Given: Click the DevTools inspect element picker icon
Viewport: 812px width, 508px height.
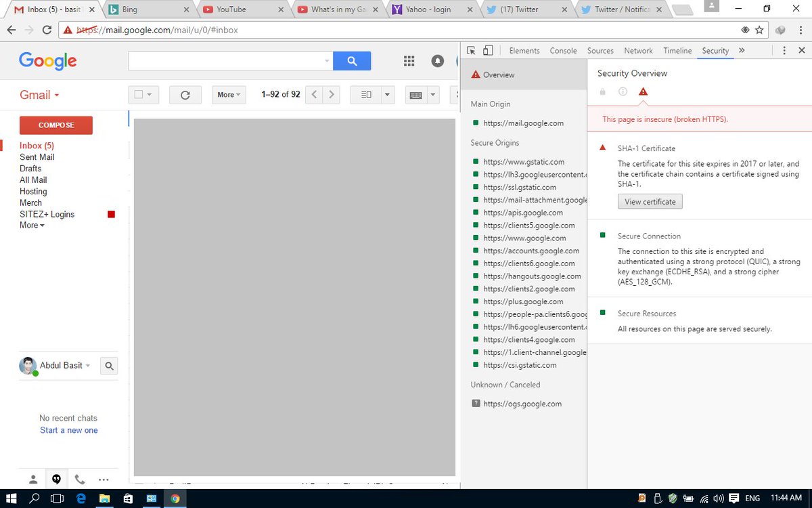Looking at the screenshot, I should click(472, 51).
